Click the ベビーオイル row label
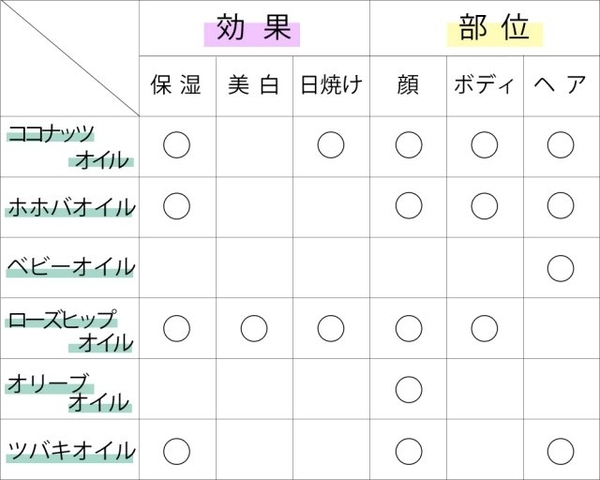 pyautogui.click(x=70, y=267)
